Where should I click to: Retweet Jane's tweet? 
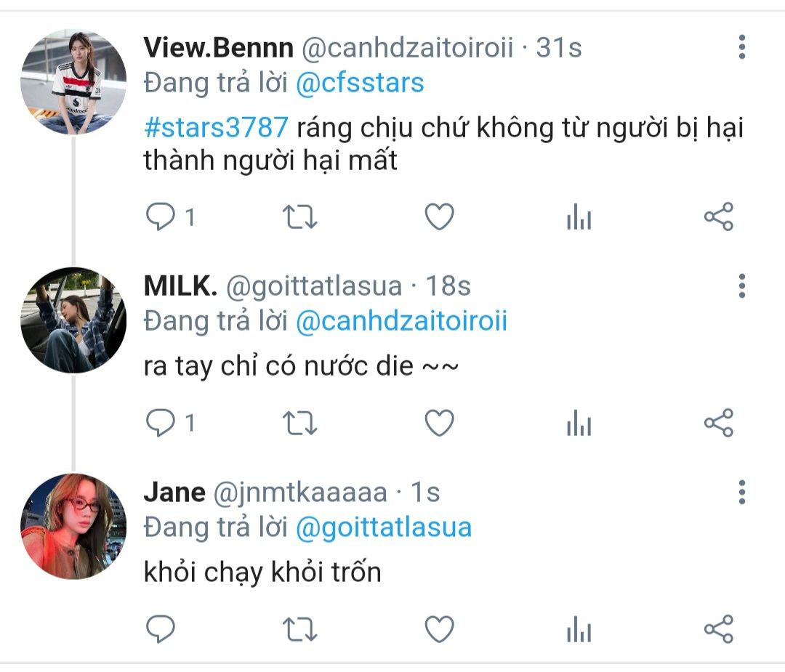299,629
